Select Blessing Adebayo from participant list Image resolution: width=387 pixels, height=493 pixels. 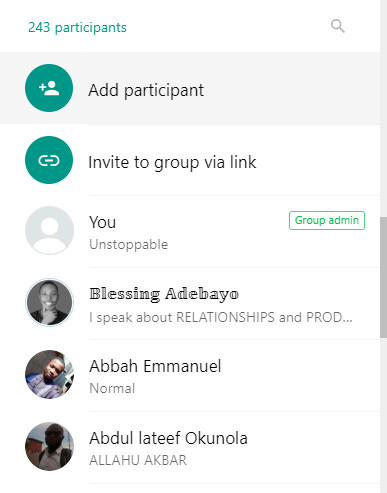click(190, 304)
